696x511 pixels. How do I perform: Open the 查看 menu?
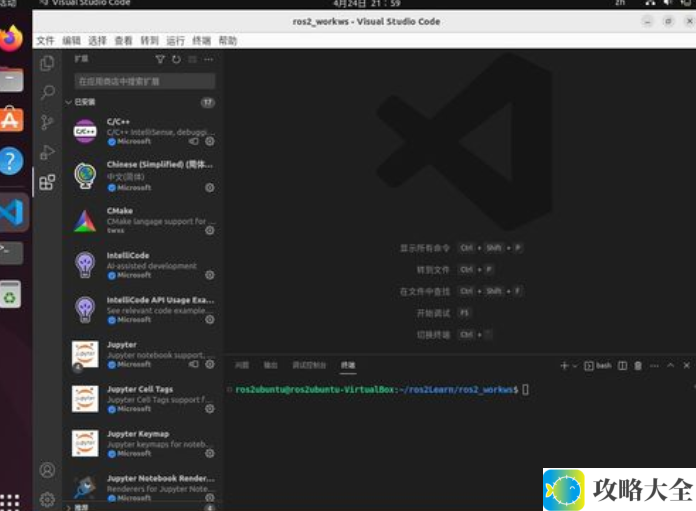123,41
